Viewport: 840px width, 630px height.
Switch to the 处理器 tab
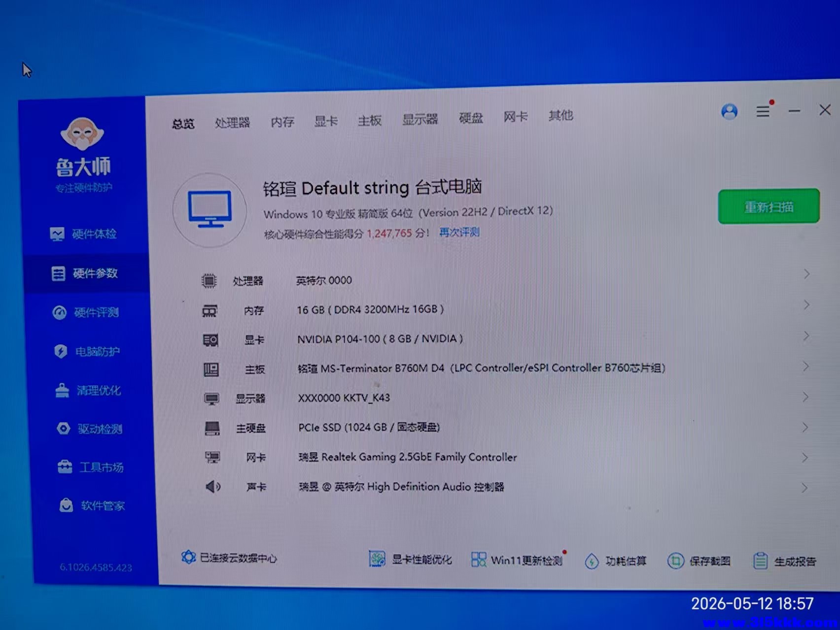point(232,123)
